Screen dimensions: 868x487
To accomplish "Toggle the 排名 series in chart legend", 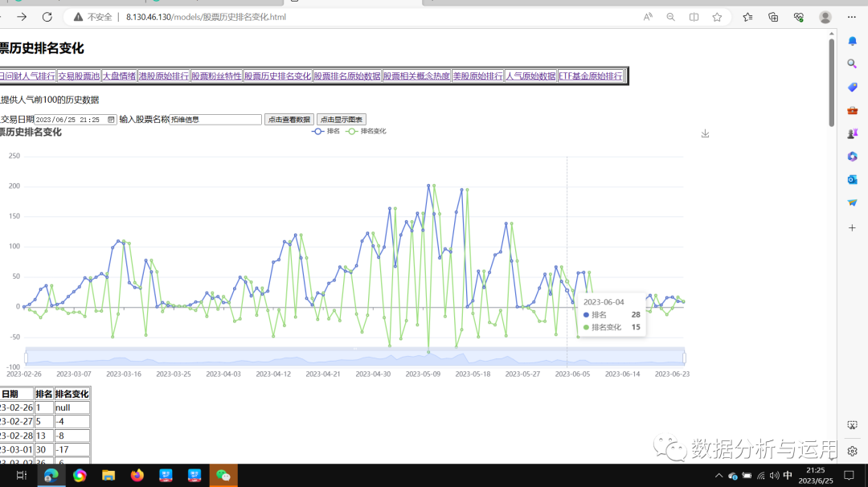I will click(326, 131).
